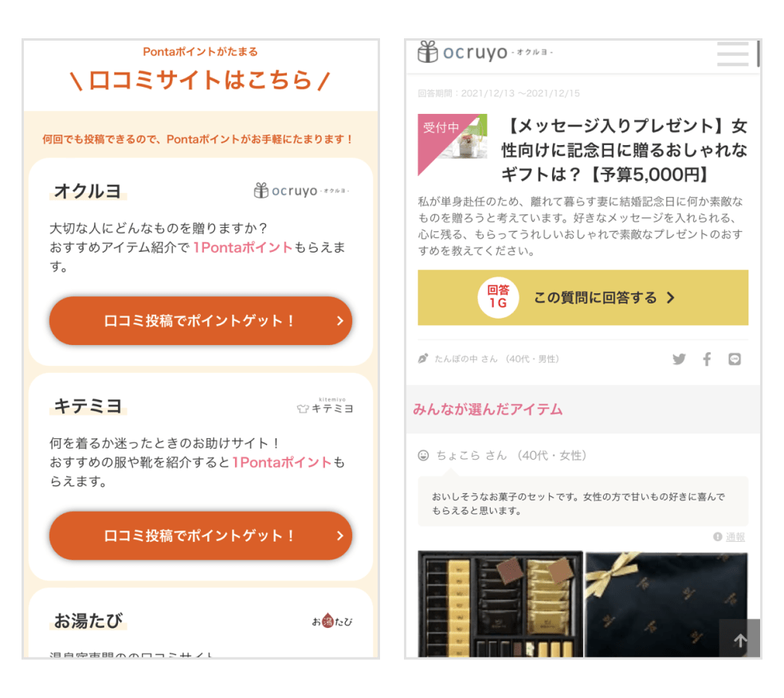Click the 受付中 ribbon thumbnail image

[453, 144]
